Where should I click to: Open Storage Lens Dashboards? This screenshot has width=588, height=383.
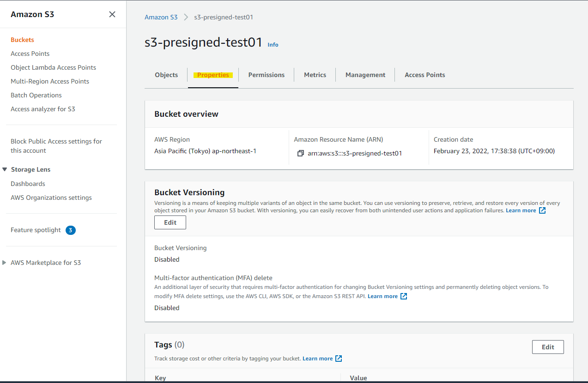(x=27, y=183)
